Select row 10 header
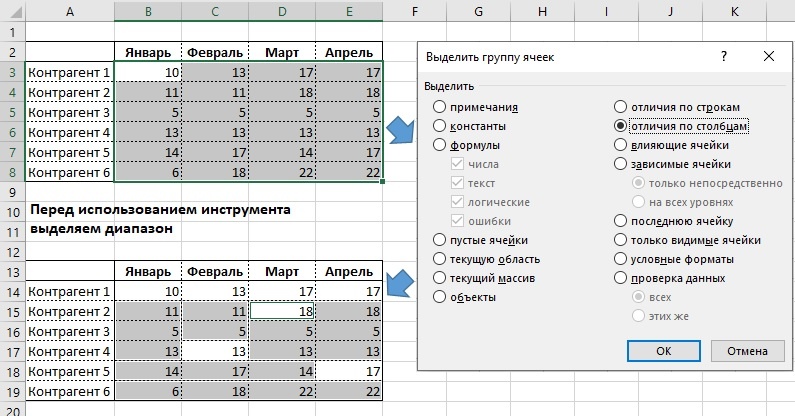Image resolution: width=795 pixels, height=416 pixels. (x=13, y=212)
